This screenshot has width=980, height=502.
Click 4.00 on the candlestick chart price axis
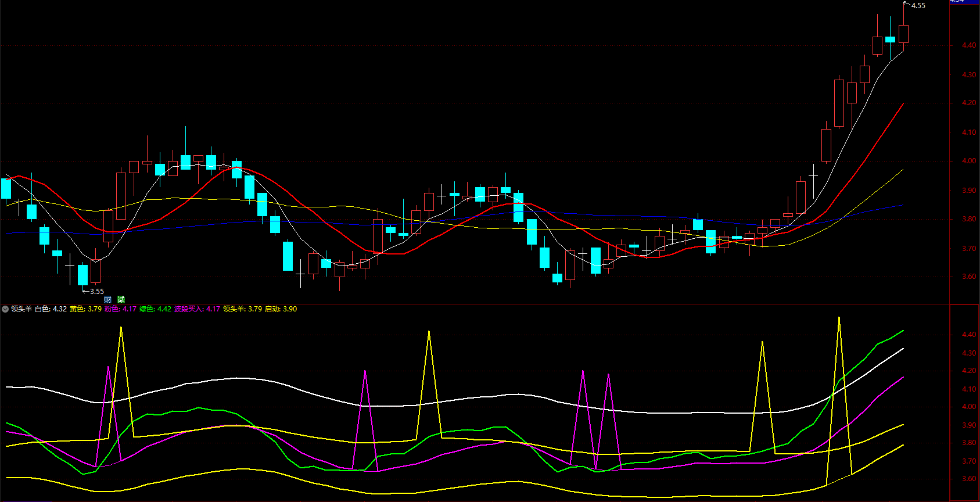[969, 161]
